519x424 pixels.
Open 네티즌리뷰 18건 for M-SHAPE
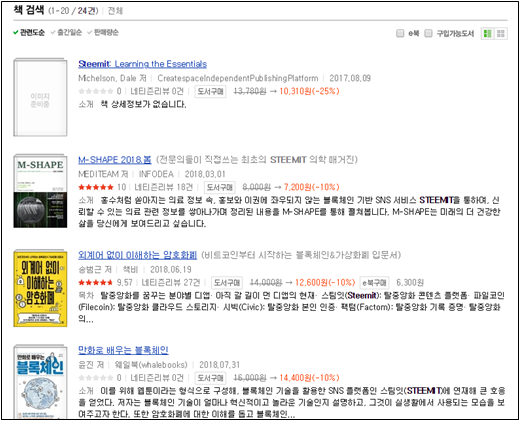tap(164, 187)
